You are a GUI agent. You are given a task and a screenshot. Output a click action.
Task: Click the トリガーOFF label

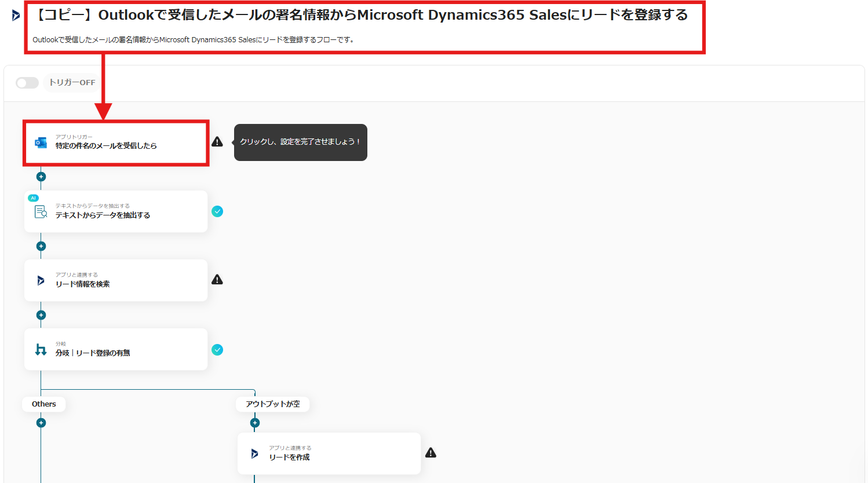coord(72,83)
